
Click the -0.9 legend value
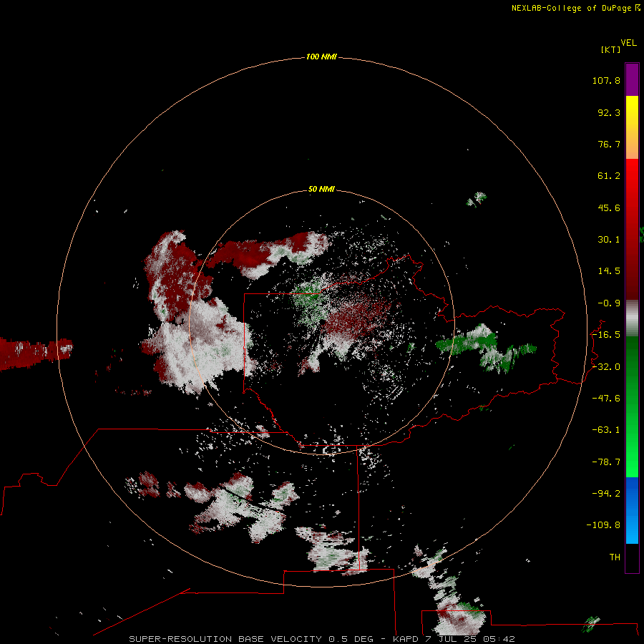coord(609,303)
